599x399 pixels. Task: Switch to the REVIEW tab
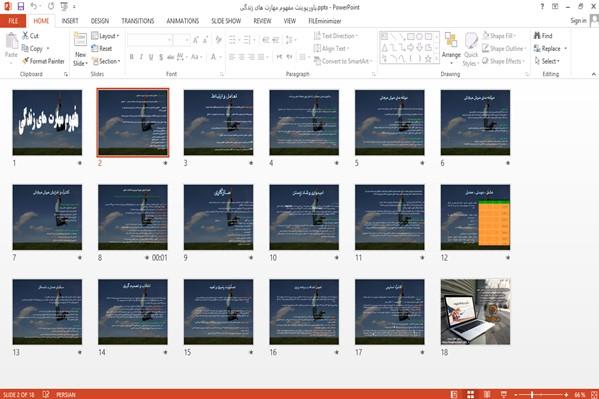[x=262, y=21]
